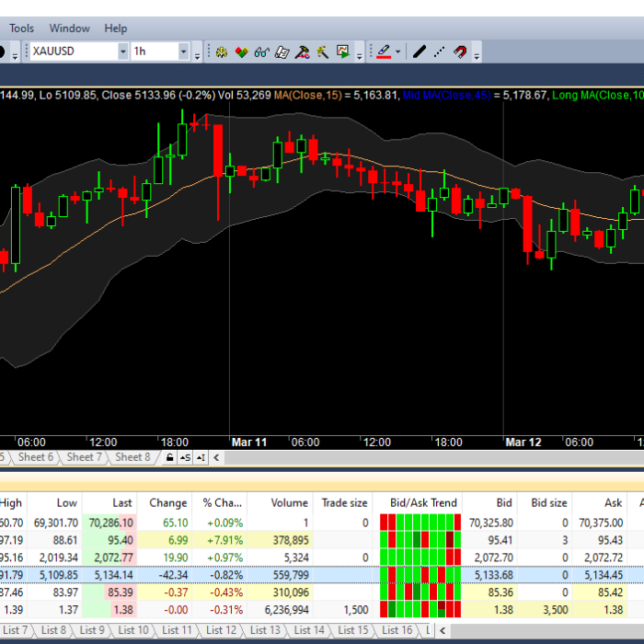Open toolbar options chevron after magnet tool
This screenshot has width=644, height=644.
[477, 56]
